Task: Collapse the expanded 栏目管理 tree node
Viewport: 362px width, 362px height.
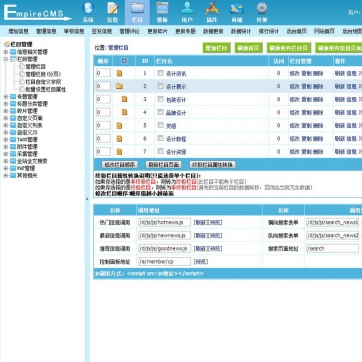Action: pos(6,59)
